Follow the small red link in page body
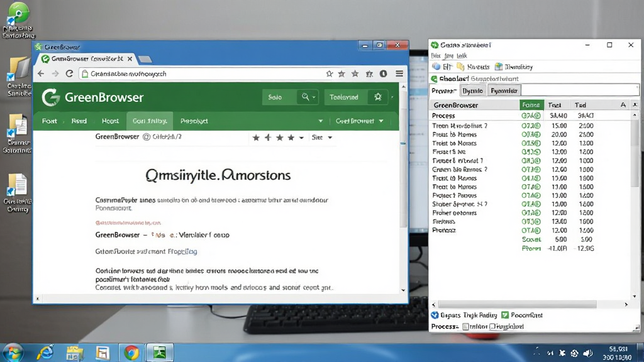Viewport: 644px width, 362px height. coord(128,223)
